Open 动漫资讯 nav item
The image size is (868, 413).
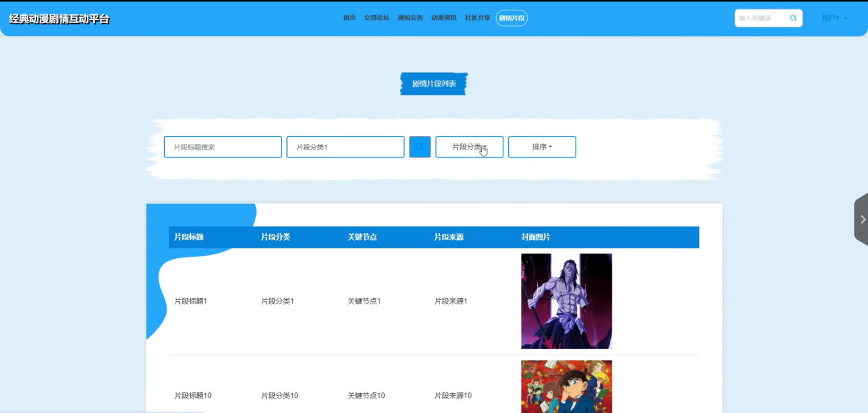[x=444, y=18]
